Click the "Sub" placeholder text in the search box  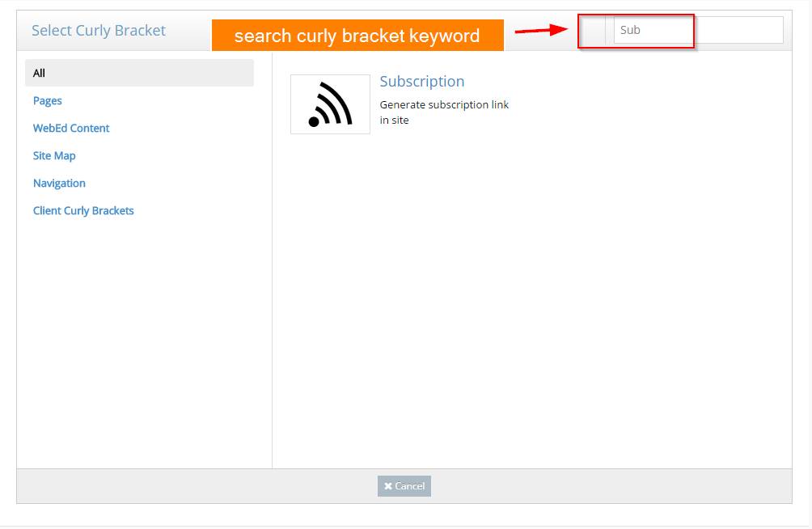(631, 30)
